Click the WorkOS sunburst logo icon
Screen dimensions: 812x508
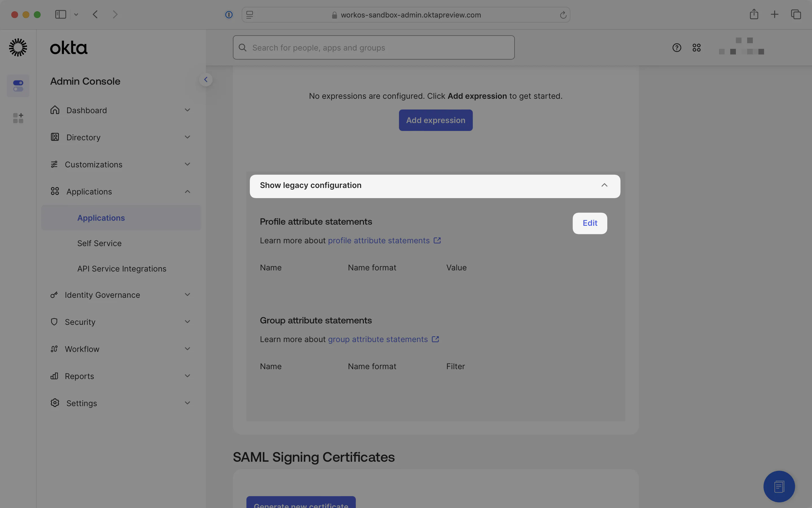[x=18, y=47]
